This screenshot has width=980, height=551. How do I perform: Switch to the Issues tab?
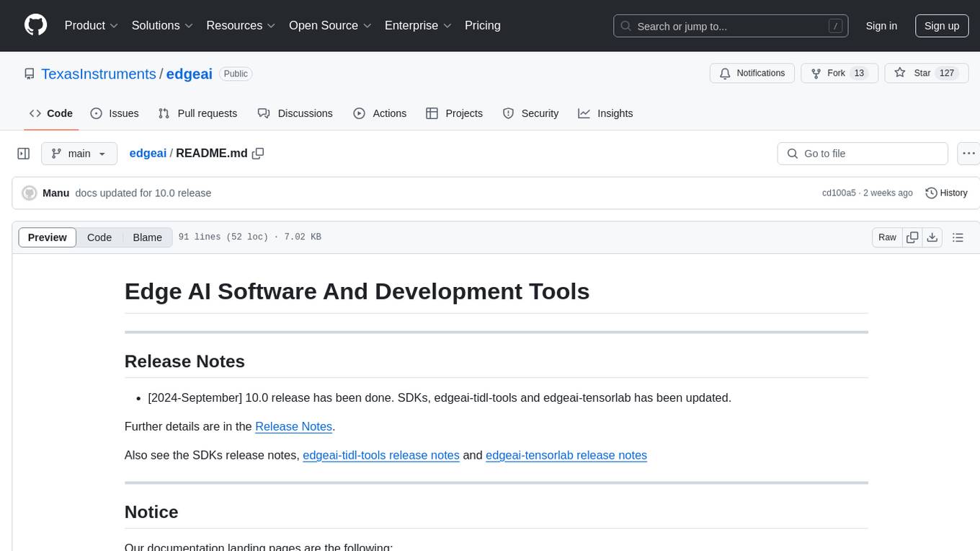click(x=115, y=113)
